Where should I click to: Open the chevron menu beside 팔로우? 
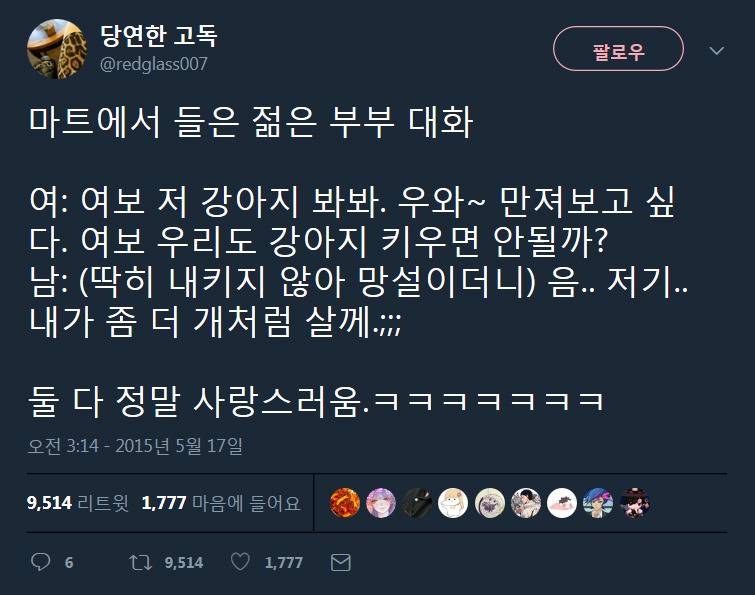click(716, 50)
